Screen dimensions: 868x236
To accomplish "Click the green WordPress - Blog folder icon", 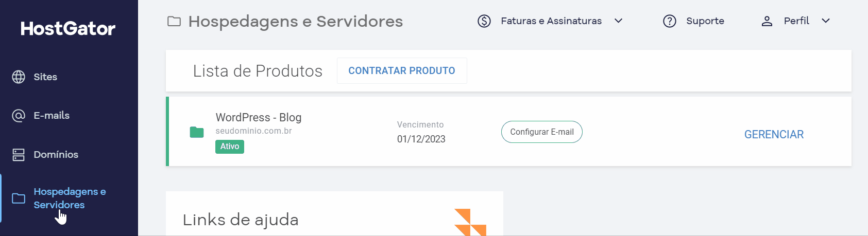I will (197, 132).
